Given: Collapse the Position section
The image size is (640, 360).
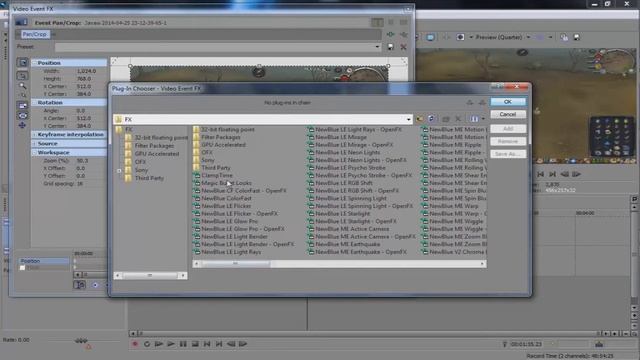Looking at the screenshot, I should click(35, 63).
